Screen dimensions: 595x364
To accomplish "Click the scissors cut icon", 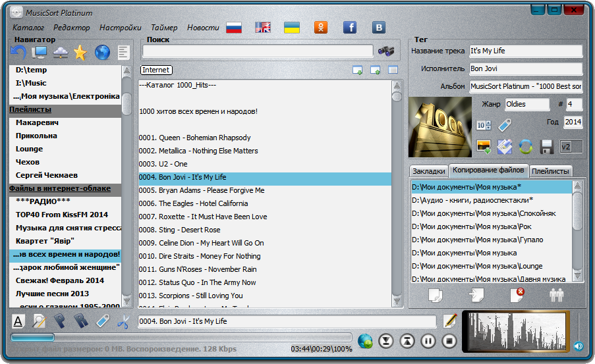I will click(123, 323).
